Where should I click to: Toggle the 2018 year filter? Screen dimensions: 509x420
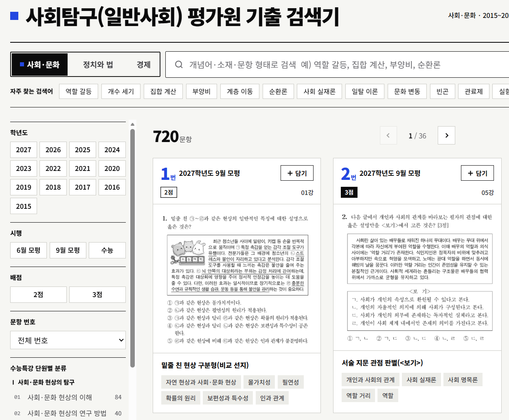[53, 187]
